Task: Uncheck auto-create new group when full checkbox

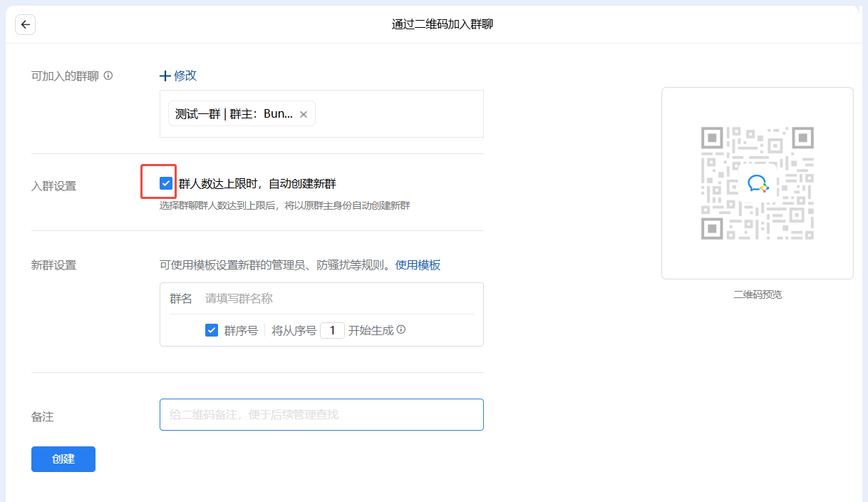Action: (166, 183)
